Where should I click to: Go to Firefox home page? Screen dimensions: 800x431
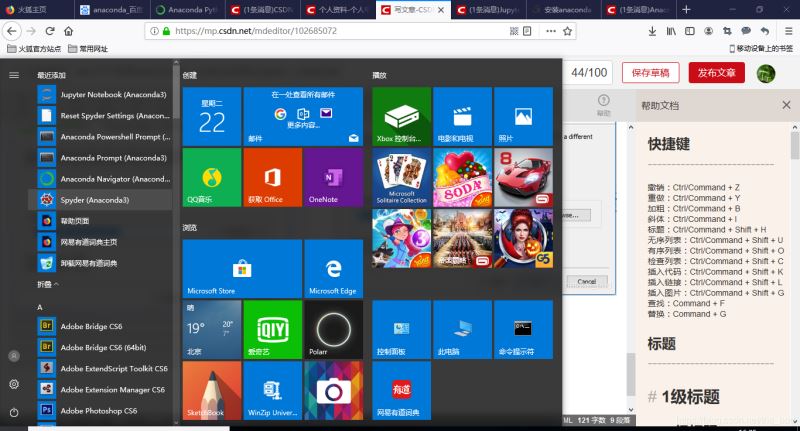tap(68, 31)
